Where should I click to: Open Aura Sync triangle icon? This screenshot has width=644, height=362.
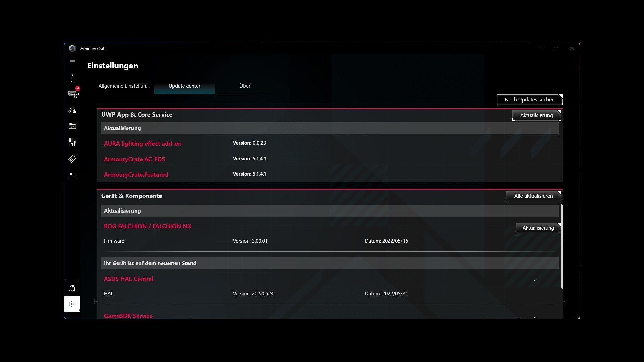point(72,110)
